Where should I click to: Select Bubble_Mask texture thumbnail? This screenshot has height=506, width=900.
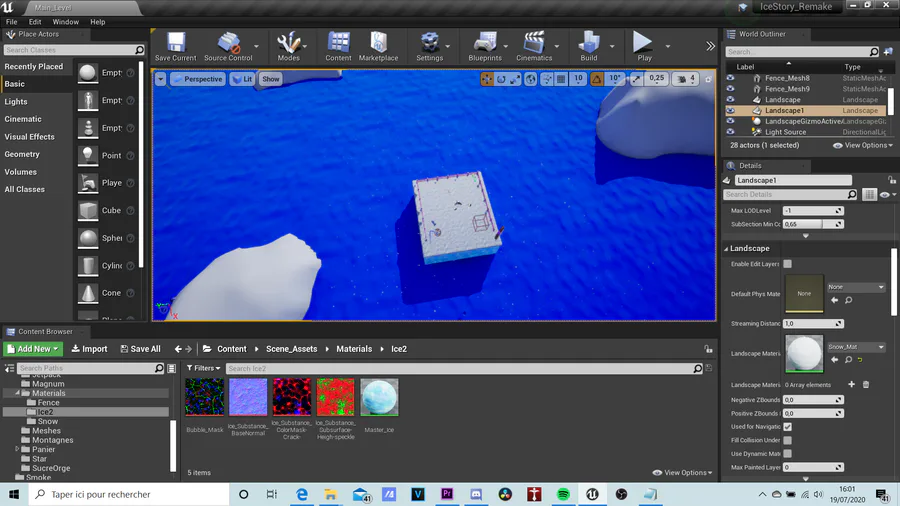[x=204, y=397]
